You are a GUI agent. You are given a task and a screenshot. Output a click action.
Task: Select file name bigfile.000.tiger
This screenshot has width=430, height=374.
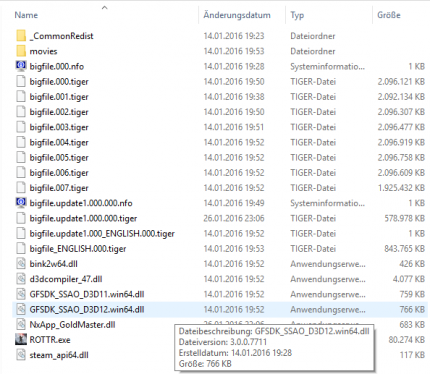coord(59,82)
